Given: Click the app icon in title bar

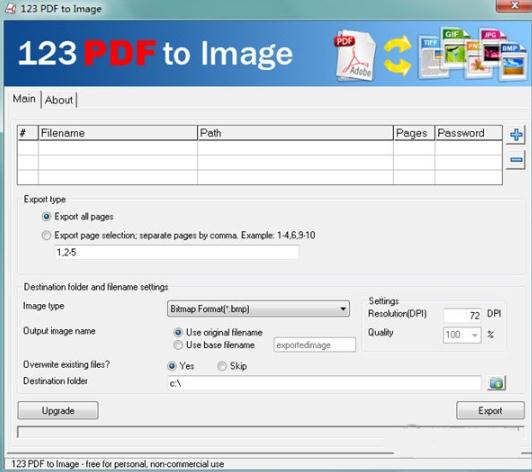Looking at the screenshot, I should pos(11,8).
